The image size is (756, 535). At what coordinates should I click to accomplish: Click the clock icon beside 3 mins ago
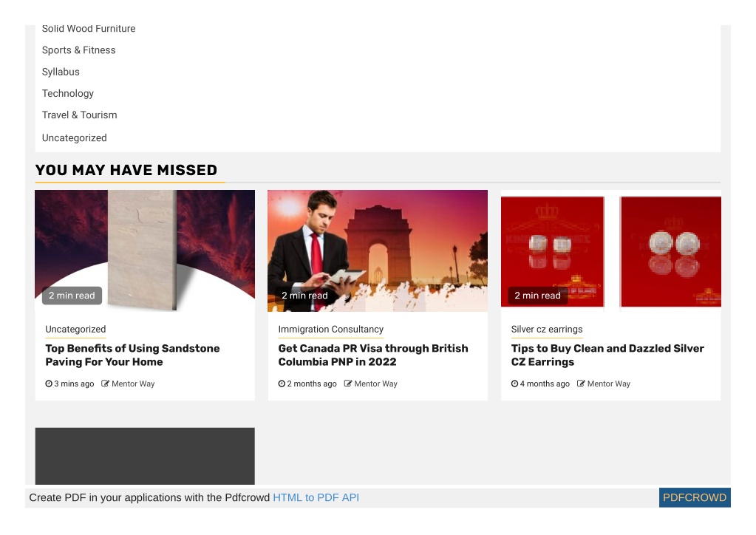click(49, 384)
